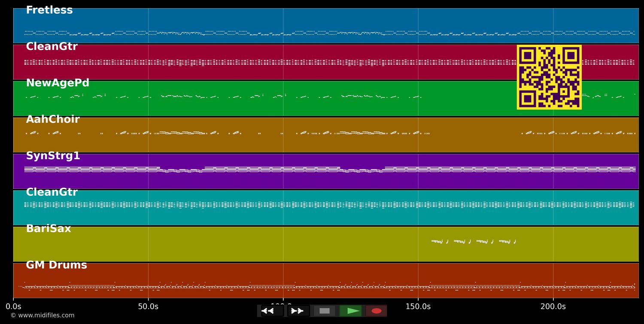
Task: Select the GM Drums track label
Action: [x=56, y=266]
